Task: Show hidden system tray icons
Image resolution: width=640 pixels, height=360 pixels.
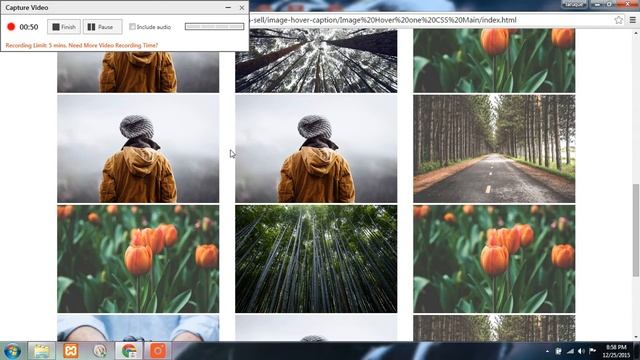Action: [547, 351]
